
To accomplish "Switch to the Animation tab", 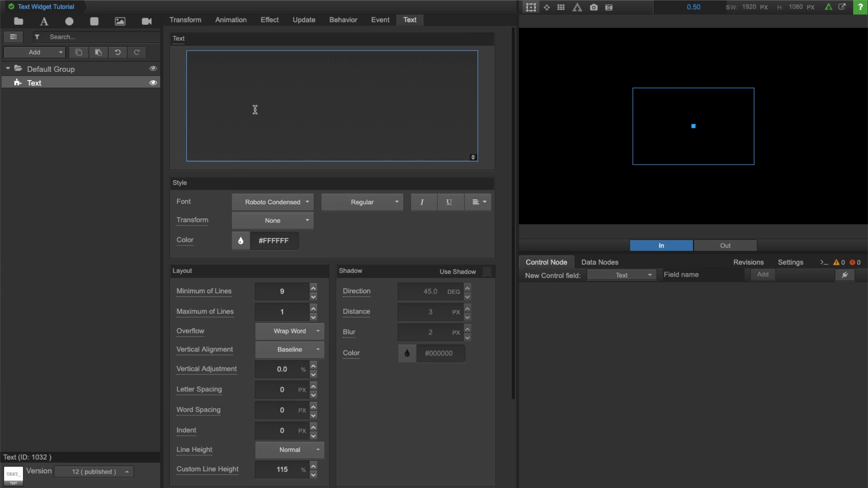I will pos(231,20).
